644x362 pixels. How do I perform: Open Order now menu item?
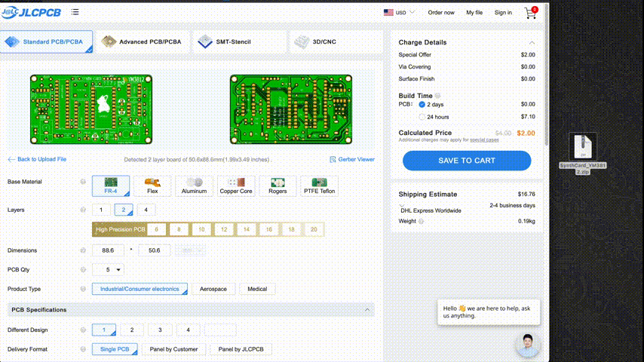click(x=441, y=12)
